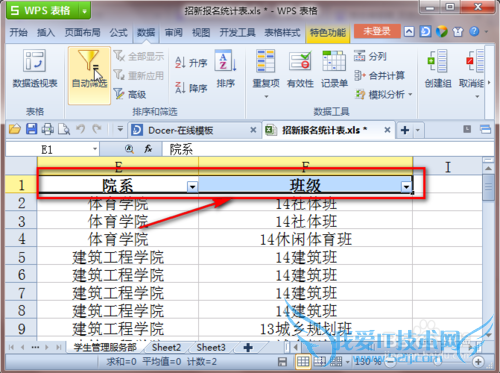
Task: Save the workbook with the floppy icon
Action: pos(31,129)
